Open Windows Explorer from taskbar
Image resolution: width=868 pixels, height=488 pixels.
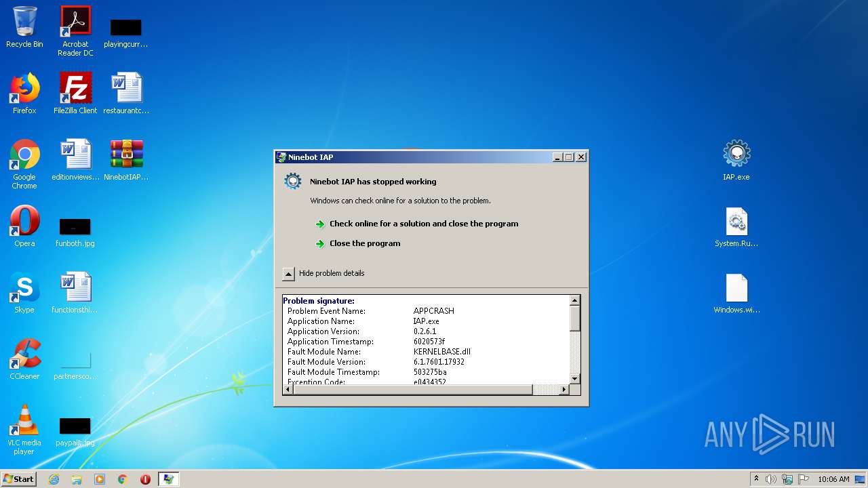pyautogui.click(x=77, y=479)
